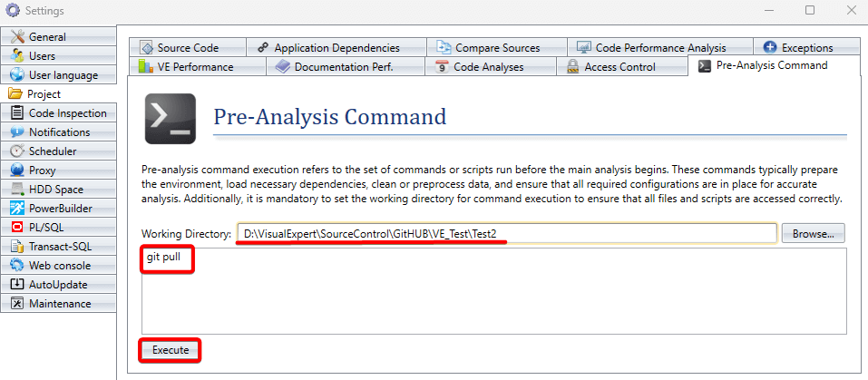Screen dimensions: 868x380
Task: Switch to Application Dependencies tab
Action: [x=336, y=47]
